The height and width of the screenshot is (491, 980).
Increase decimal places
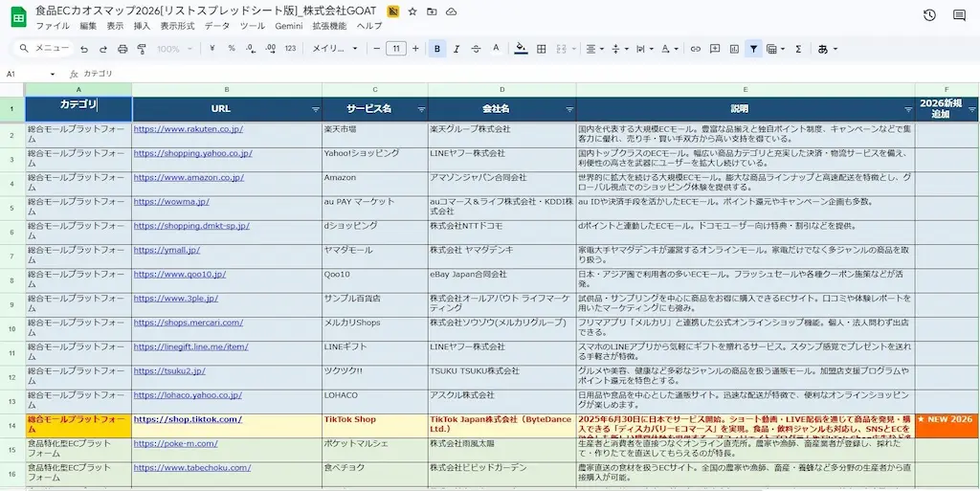coord(270,49)
